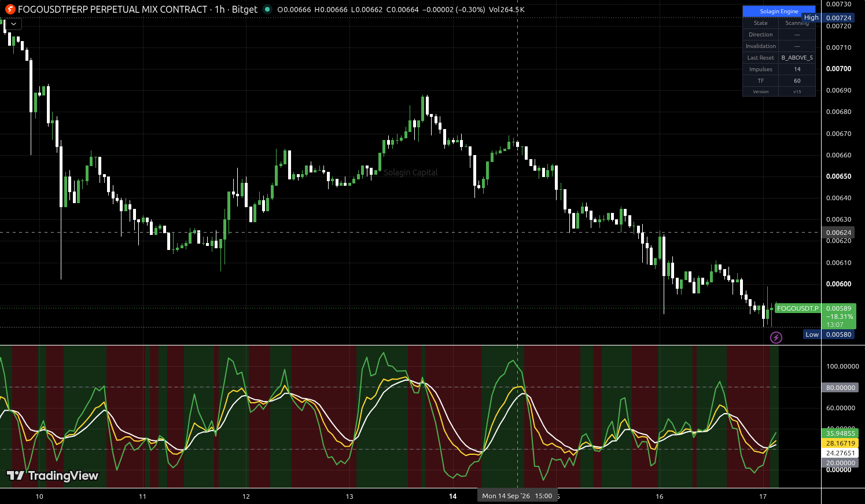The height and width of the screenshot is (504, 865).
Task: Click the white 24.27651 indicator value label
Action: [840, 453]
